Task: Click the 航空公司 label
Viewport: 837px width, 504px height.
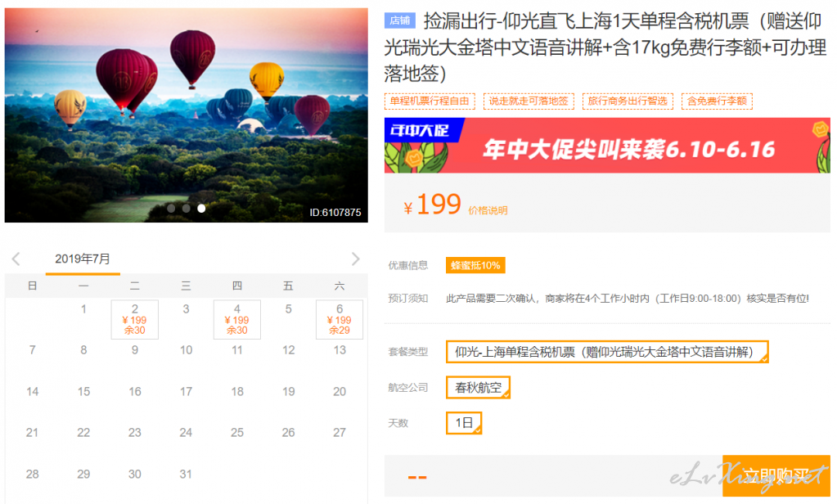Action: point(407,388)
